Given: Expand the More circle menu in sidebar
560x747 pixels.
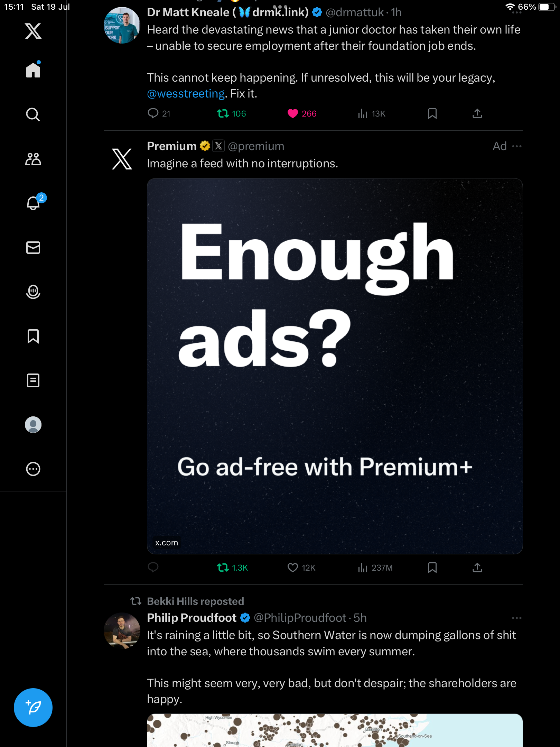Looking at the screenshot, I should coord(33,469).
